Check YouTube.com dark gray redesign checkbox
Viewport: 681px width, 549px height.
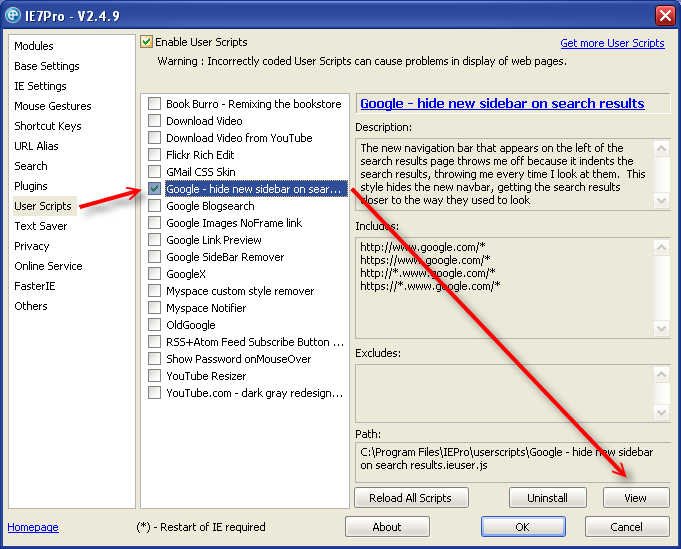point(154,393)
